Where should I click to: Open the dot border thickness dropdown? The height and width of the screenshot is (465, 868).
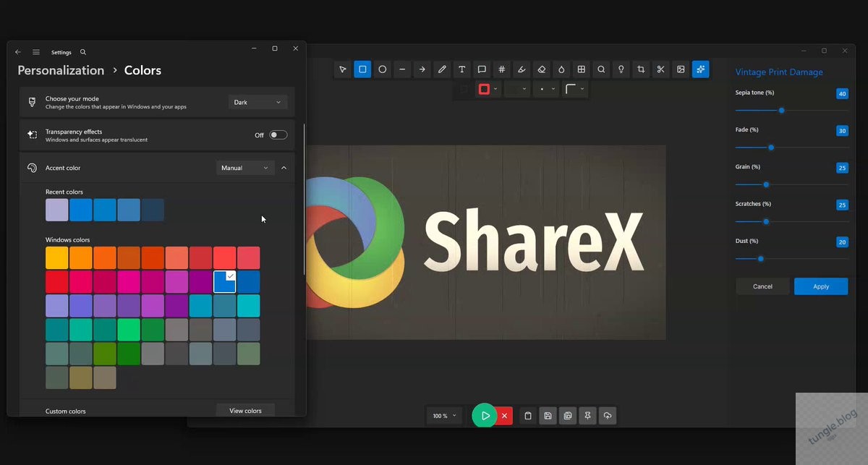(546, 89)
